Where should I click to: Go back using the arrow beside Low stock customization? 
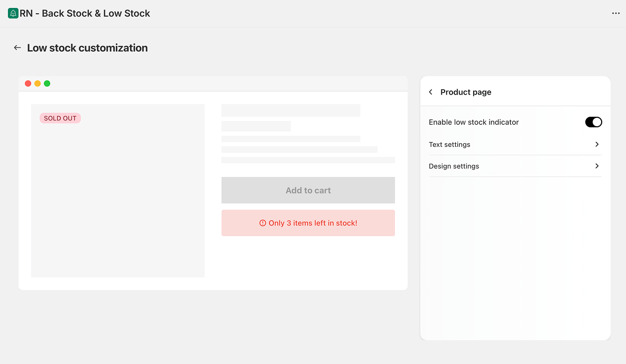[x=17, y=48]
